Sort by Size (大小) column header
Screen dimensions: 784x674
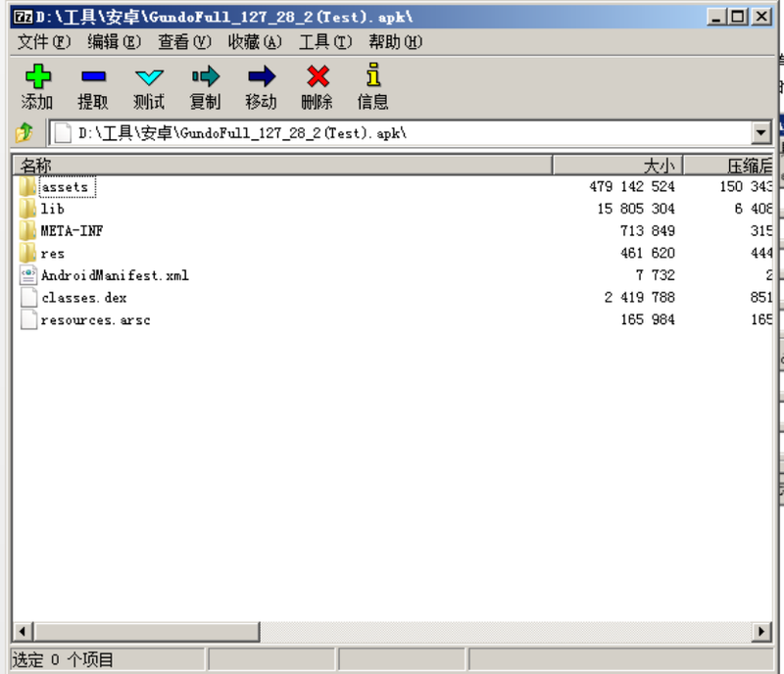[617, 165]
